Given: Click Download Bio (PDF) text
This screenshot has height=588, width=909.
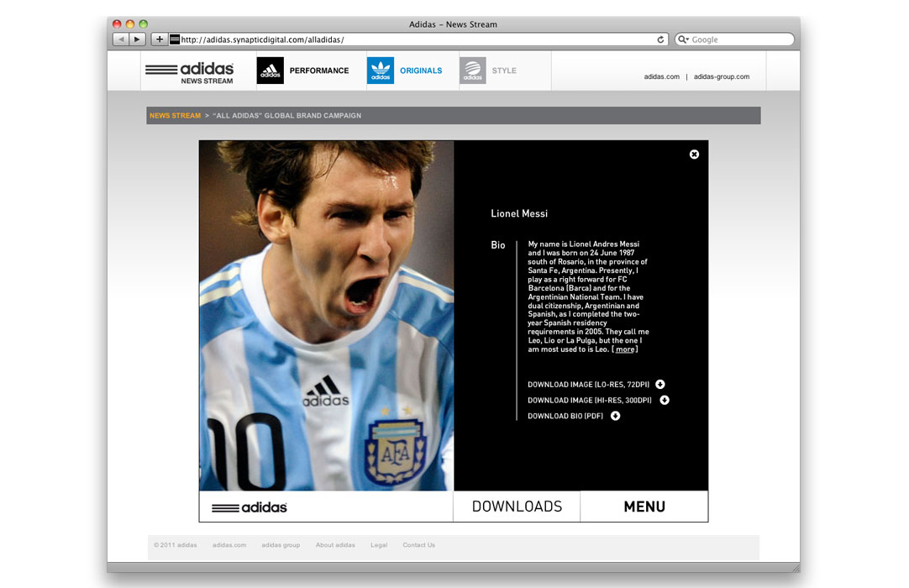Looking at the screenshot, I should (x=565, y=416).
